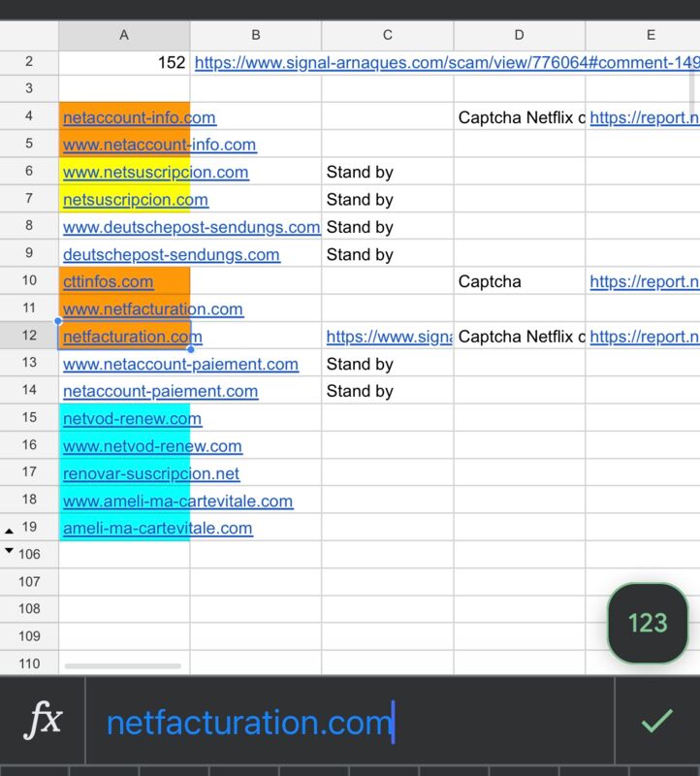Screen dimensions: 700x776
Task: Select cell A12 netfacturation.com
Action: (124, 336)
